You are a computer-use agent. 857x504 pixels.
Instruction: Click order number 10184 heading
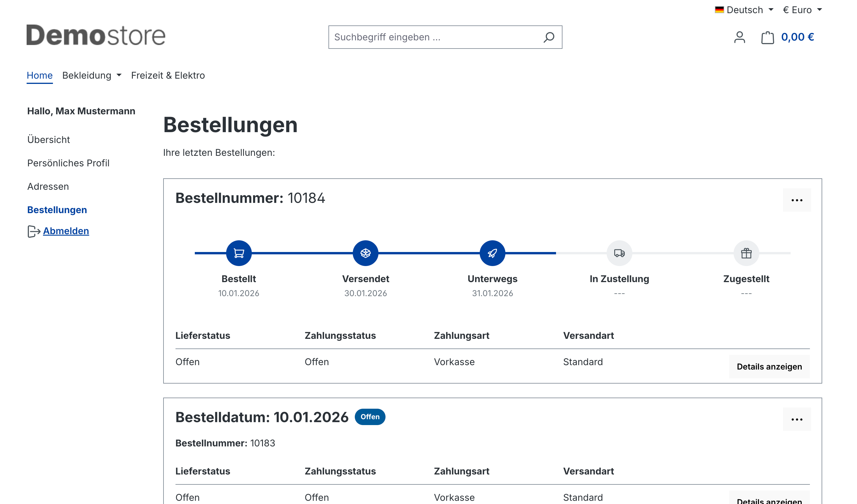(x=250, y=198)
